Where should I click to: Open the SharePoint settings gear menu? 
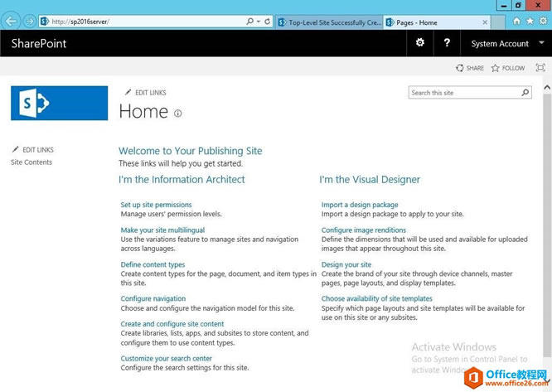(420, 43)
